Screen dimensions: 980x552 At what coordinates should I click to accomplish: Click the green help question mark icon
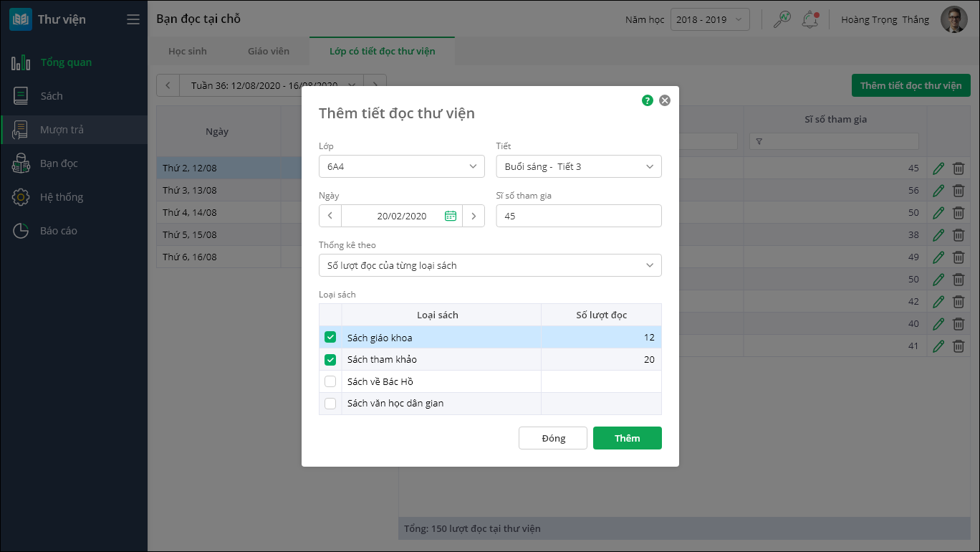pyautogui.click(x=648, y=100)
